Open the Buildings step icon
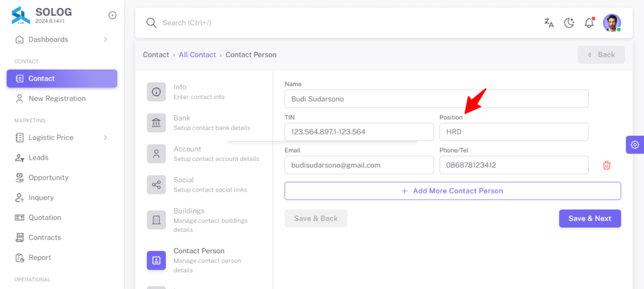644x289 pixels. (x=157, y=220)
